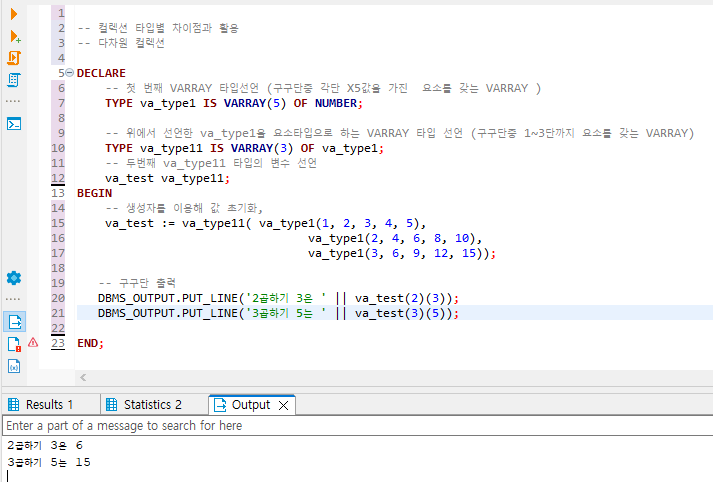Click the output line ending in 15
Screen dimensions: 713x482
click(49, 462)
